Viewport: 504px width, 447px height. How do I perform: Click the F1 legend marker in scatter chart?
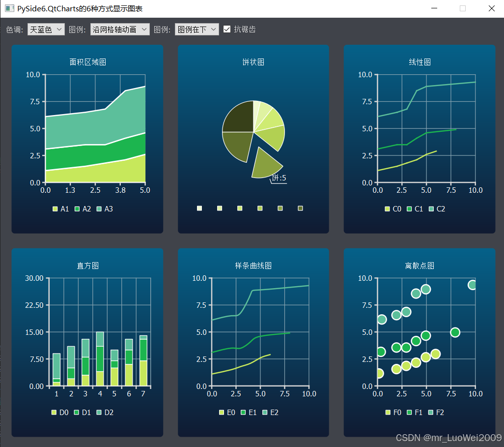(409, 412)
